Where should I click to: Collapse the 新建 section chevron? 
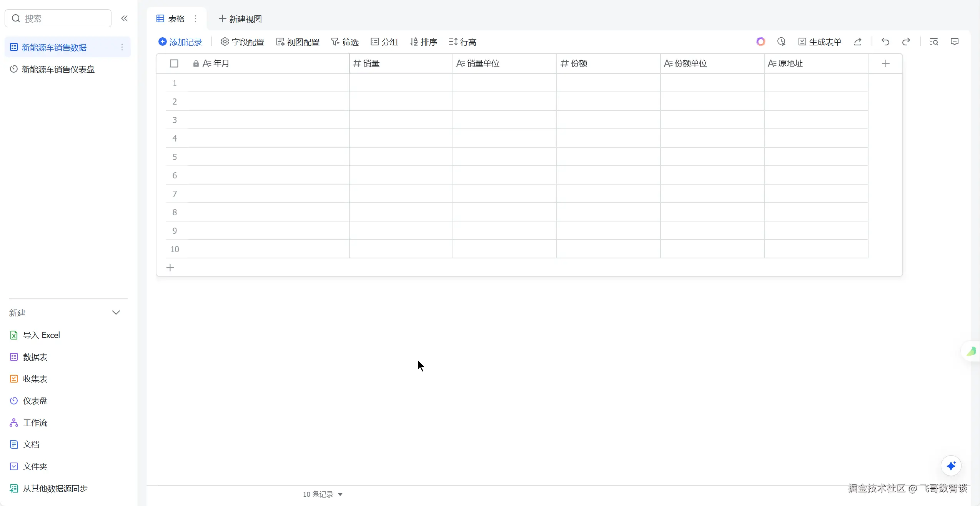[116, 313]
